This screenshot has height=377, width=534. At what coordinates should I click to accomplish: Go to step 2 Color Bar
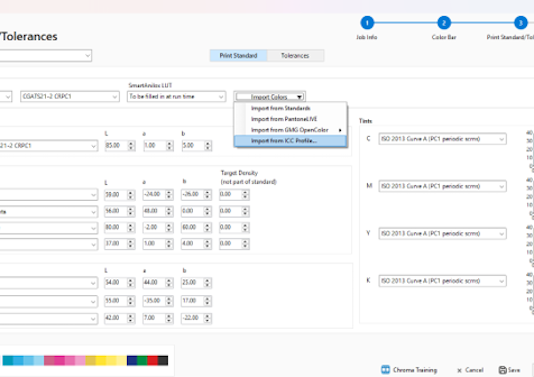click(x=444, y=23)
